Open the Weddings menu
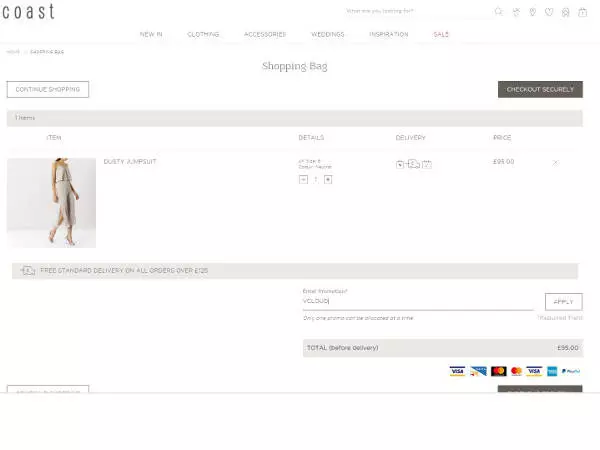 tap(328, 34)
